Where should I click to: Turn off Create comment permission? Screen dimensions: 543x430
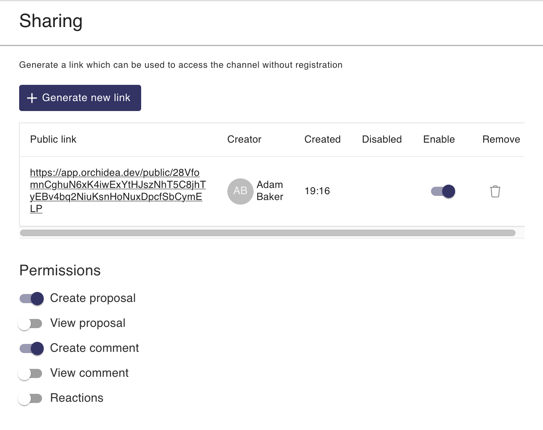(32, 348)
